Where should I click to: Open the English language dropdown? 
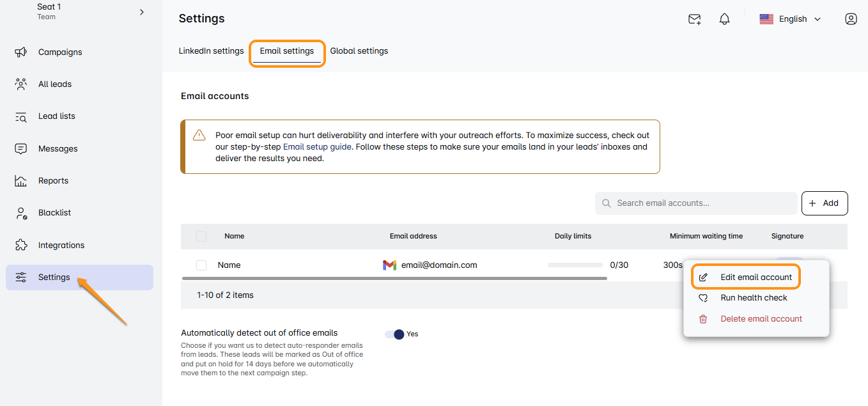(x=790, y=19)
